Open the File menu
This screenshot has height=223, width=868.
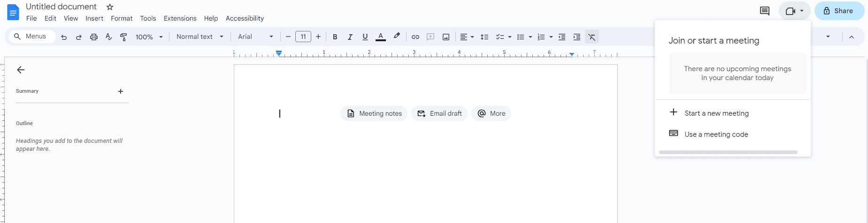[31, 18]
